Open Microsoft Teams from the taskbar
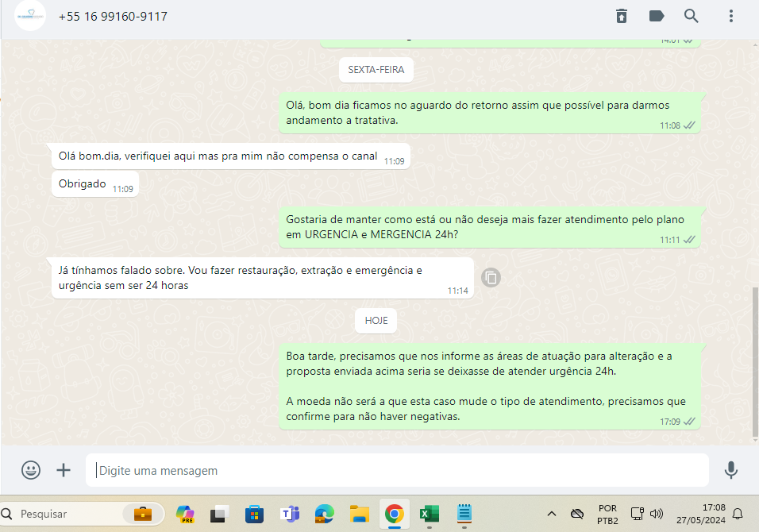The width and height of the screenshot is (759, 532). [290, 514]
